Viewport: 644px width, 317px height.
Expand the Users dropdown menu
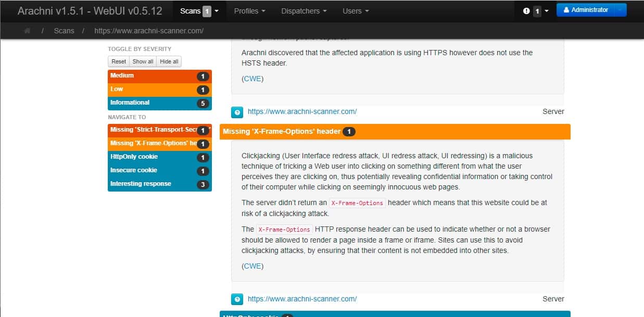[x=356, y=11]
